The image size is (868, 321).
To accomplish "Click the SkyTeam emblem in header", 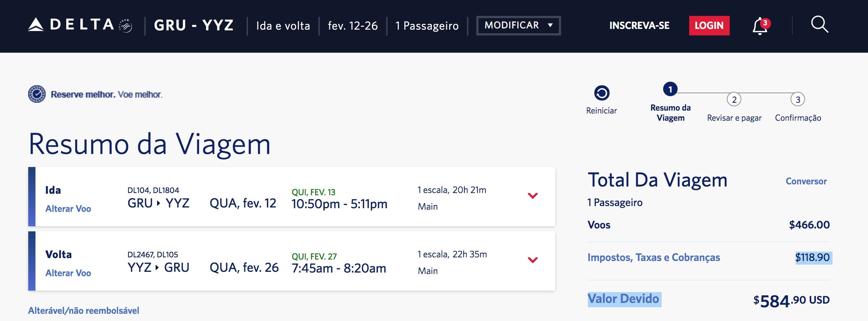I will pyautogui.click(x=126, y=26).
